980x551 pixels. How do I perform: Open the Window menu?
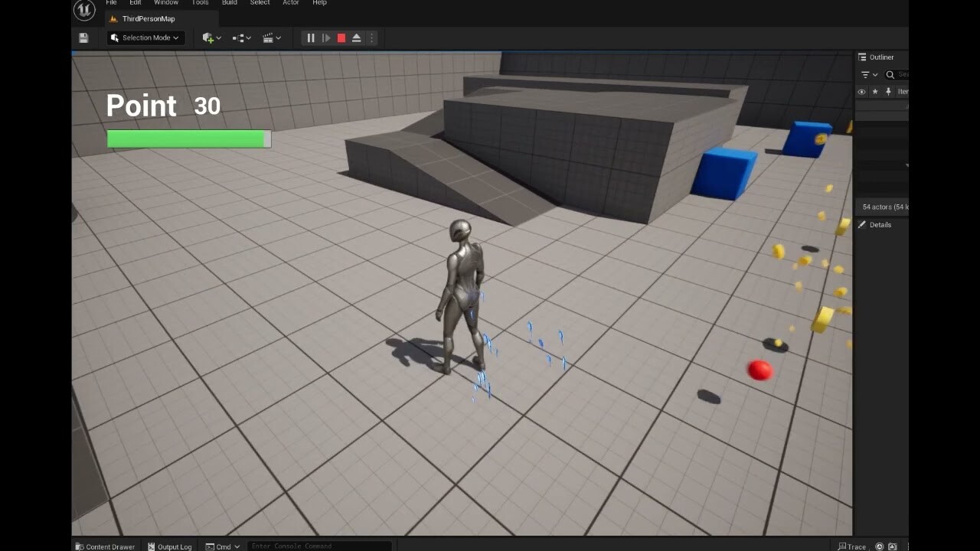166,3
